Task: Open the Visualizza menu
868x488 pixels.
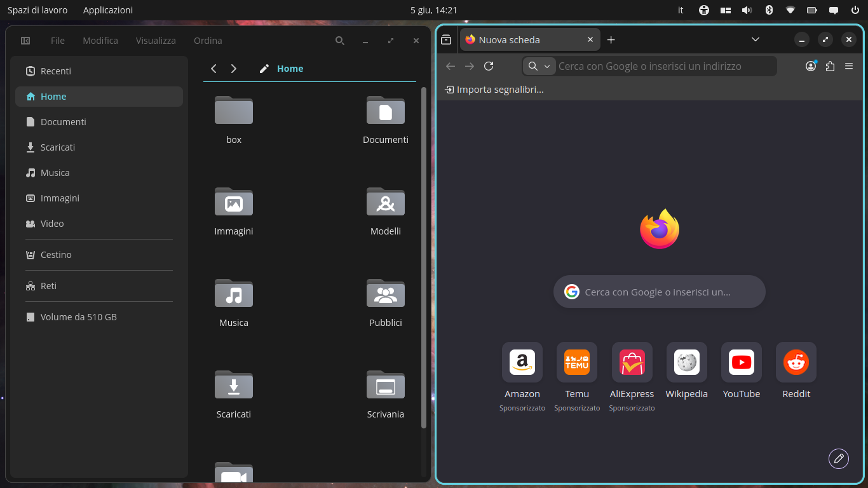Action: coord(156,41)
